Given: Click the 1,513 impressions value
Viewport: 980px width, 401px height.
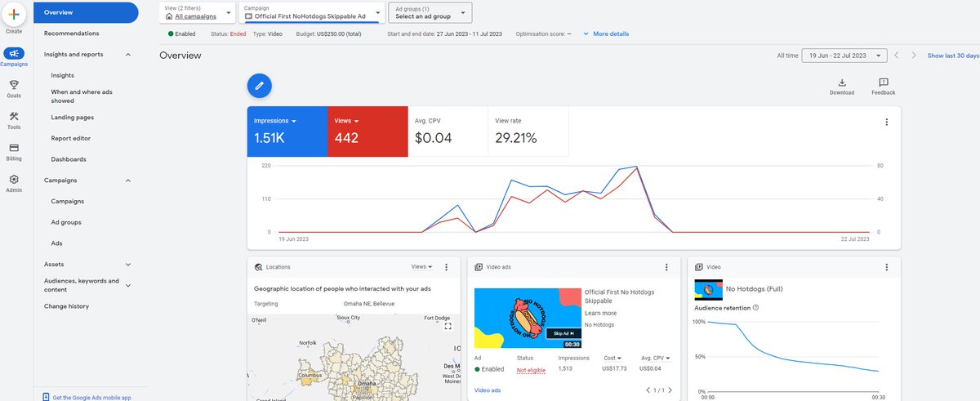Looking at the screenshot, I should [565, 369].
